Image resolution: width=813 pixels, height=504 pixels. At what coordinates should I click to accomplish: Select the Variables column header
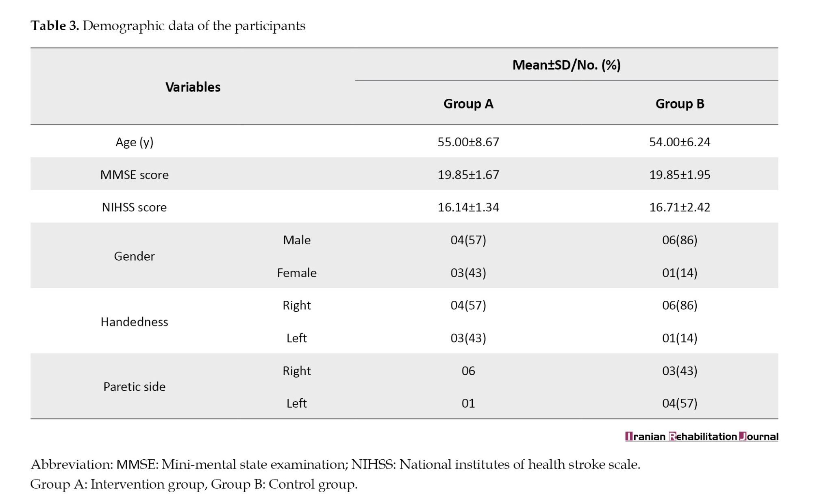pyautogui.click(x=193, y=87)
